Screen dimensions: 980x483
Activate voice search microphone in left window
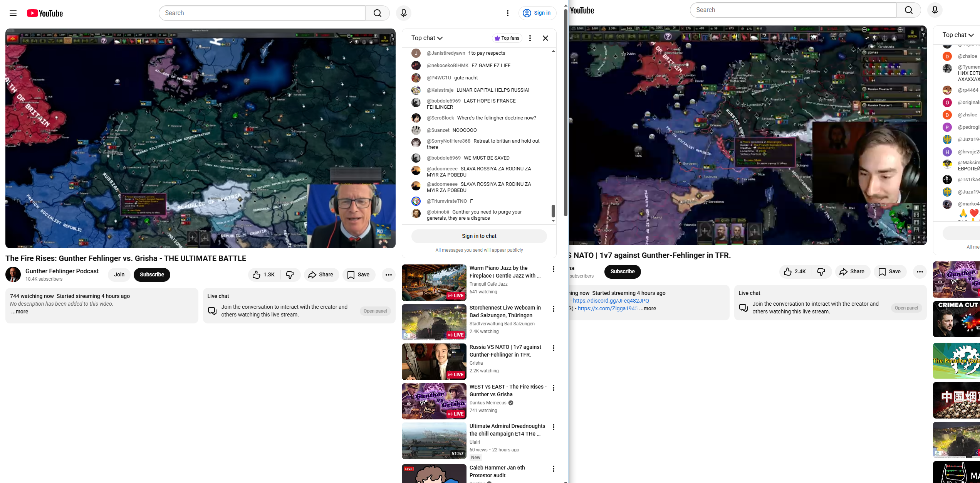coord(403,13)
